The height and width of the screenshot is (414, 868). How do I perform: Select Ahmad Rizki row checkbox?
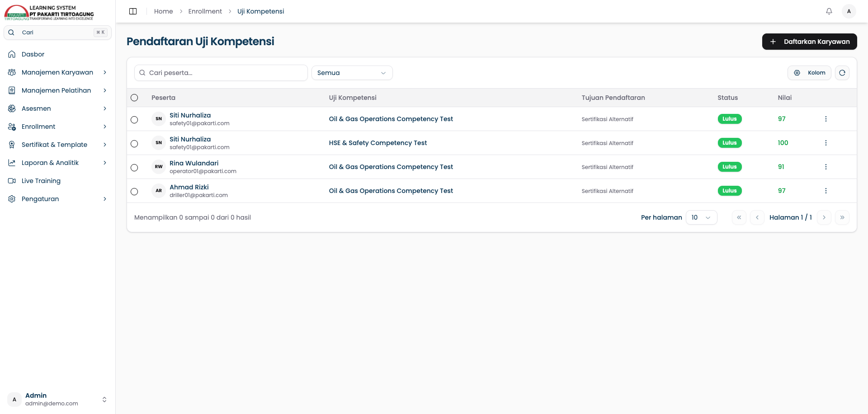coord(134,192)
